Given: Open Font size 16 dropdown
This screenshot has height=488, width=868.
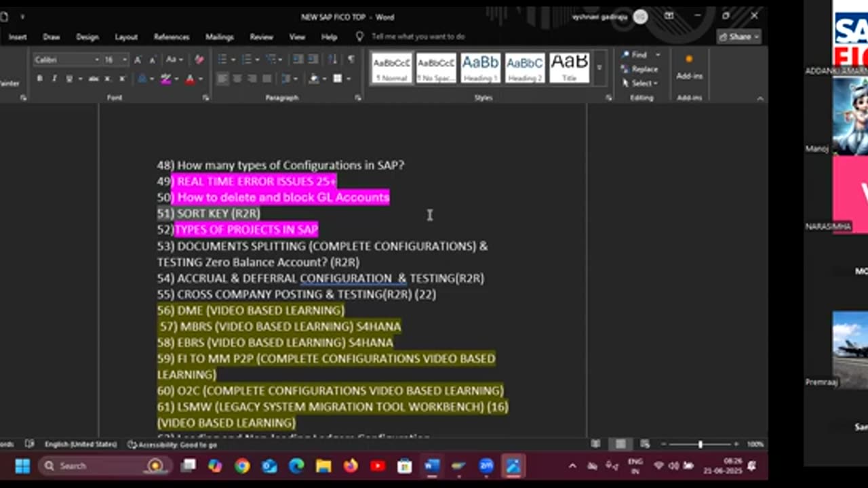Looking at the screenshot, I should (123, 60).
